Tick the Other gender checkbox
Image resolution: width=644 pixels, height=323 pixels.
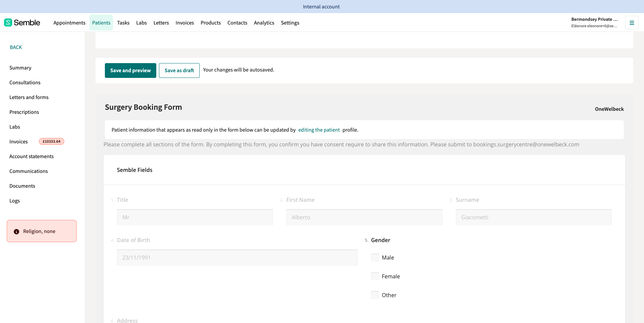pos(375,295)
